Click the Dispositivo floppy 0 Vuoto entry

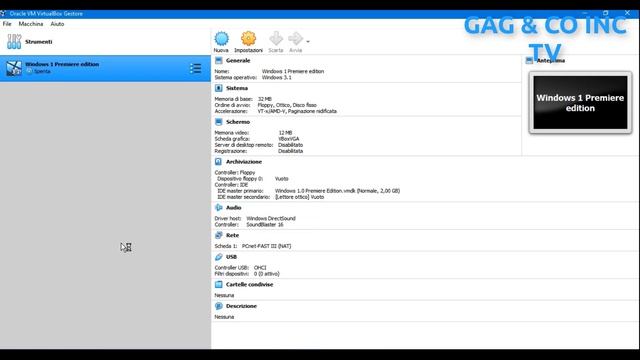click(x=282, y=179)
